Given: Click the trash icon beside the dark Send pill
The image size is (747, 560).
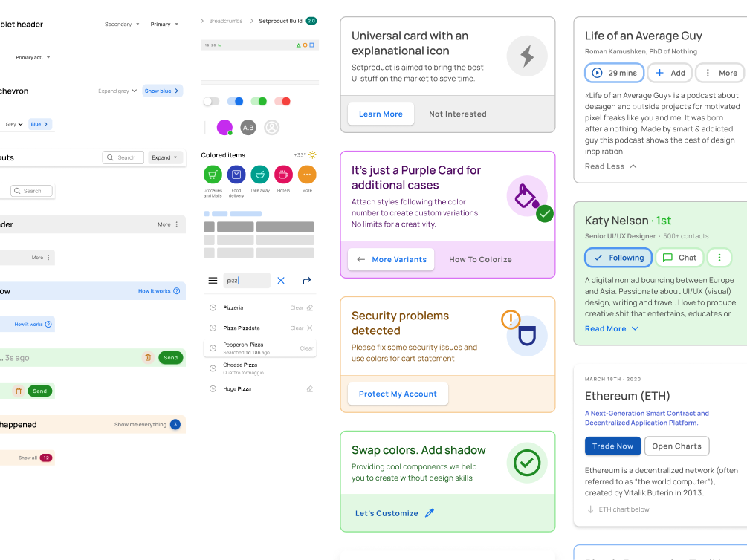Looking at the screenshot, I should coord(148,358).
